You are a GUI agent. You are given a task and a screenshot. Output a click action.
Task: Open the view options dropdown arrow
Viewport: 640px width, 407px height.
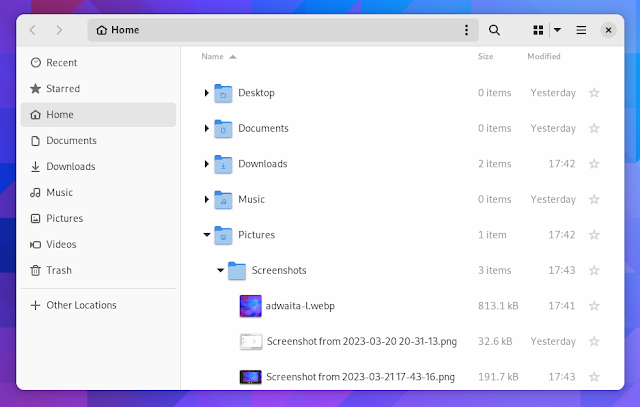click(557, 30)
